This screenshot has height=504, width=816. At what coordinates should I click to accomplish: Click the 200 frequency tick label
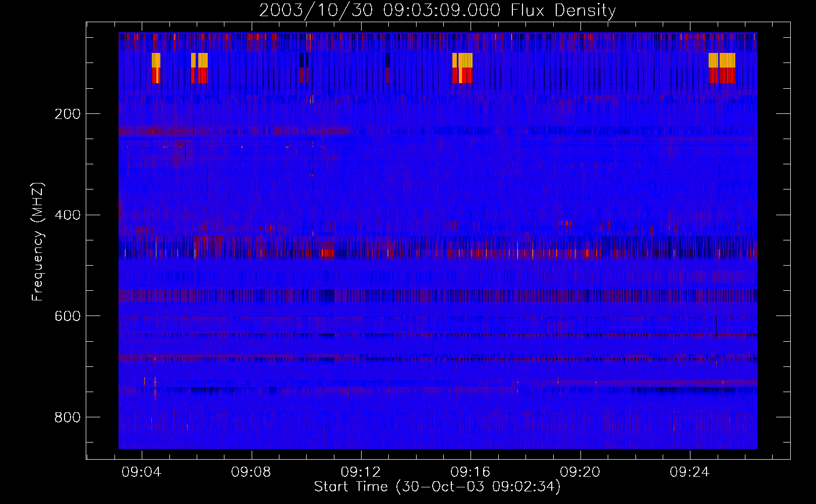tap(68, 114)
